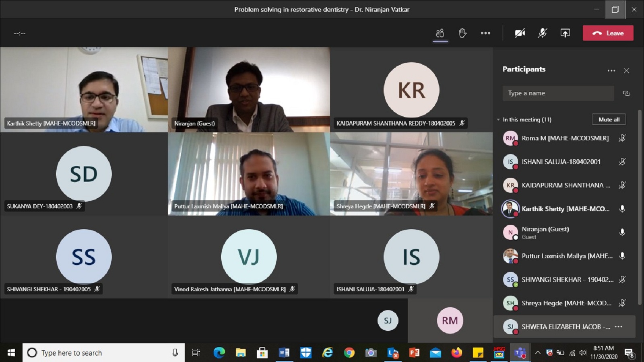The height and width of the screenshot is (362, 644).
Task: Close the Participants panel
Action: coord(626,71)
